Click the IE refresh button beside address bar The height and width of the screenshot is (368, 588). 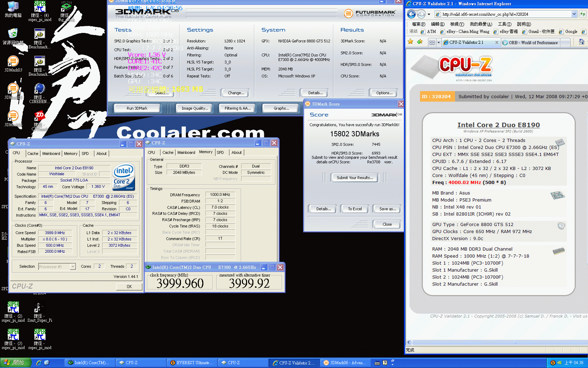(x=582, y=14)
